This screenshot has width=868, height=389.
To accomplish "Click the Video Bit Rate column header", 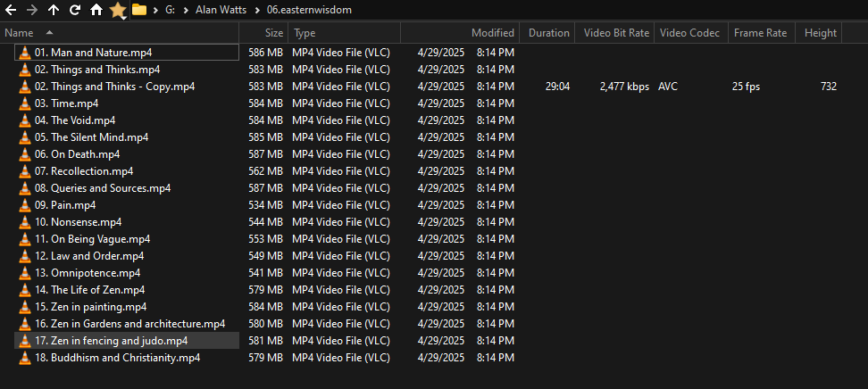I will (x=616, y=33).
